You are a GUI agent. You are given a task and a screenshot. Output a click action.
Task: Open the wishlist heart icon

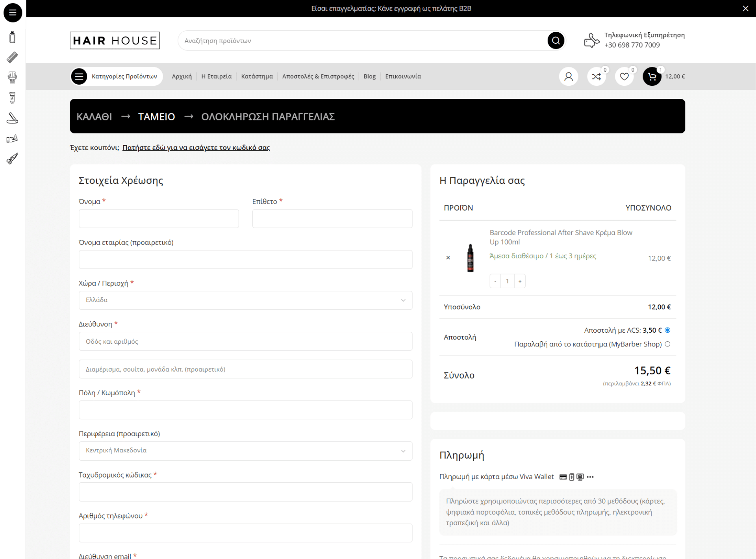point(624,76)
